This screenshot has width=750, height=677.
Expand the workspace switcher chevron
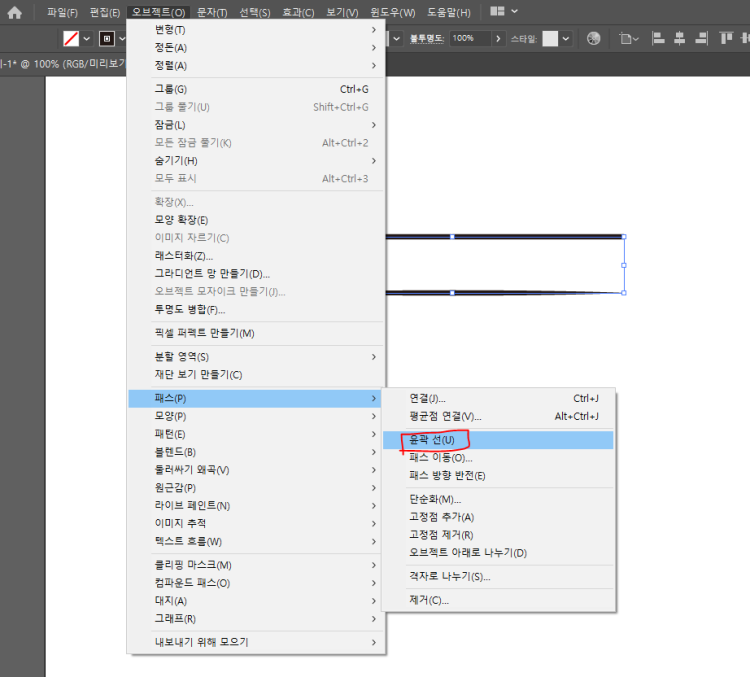coord(514,11)
